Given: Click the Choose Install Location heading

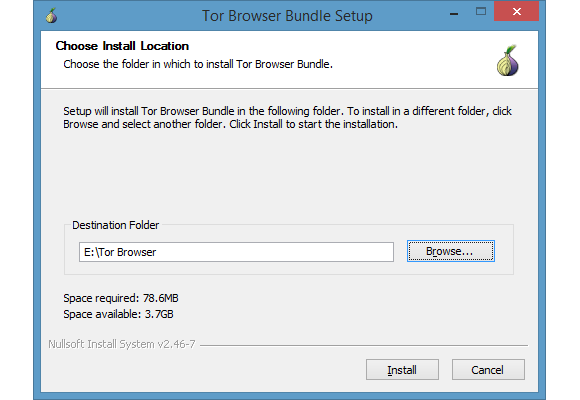Looking at the screenshot, I should 122,46.
